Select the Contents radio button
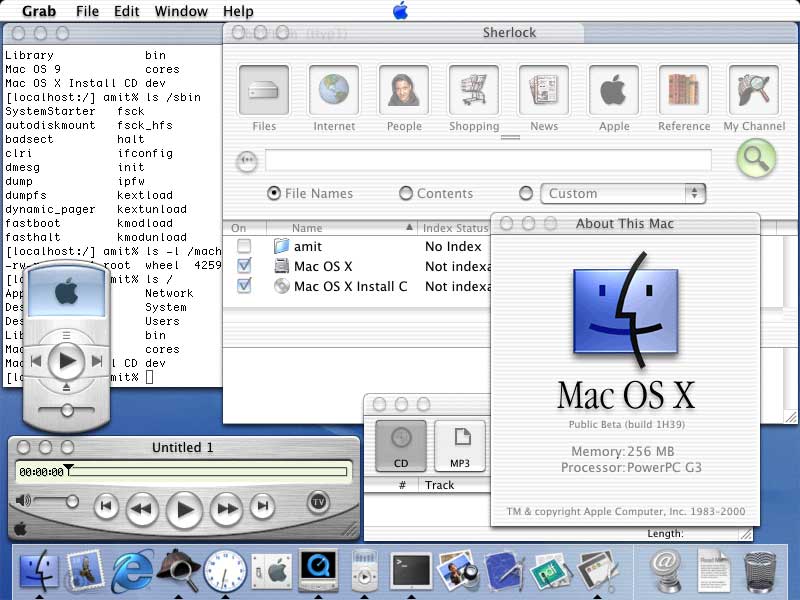Image resolution: width=800 pixels, height=600 pixels. click(406, 193)
